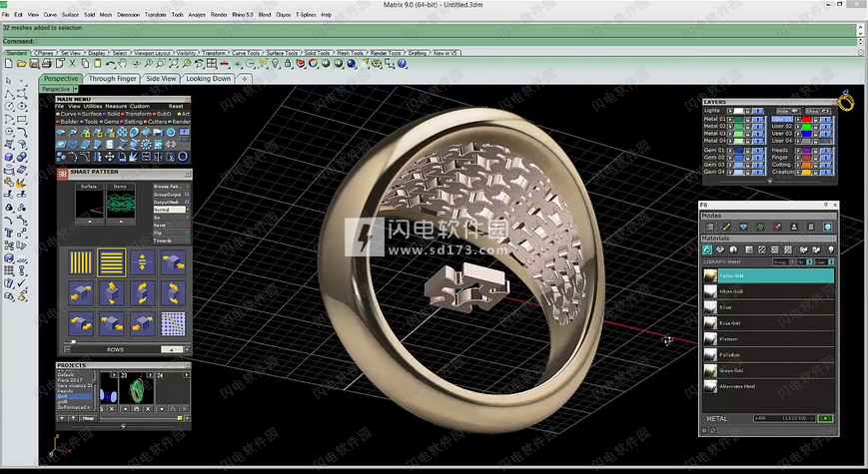Toggle the Metal 01 layer arrow button

[x=730, y=119]
